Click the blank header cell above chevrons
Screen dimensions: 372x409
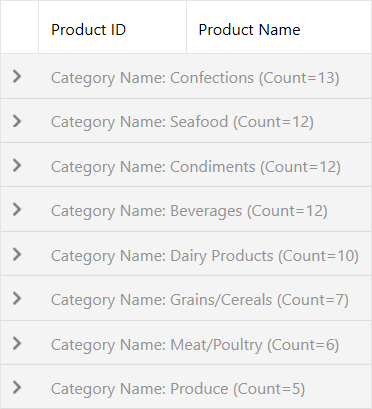click(x=19, y=27)
